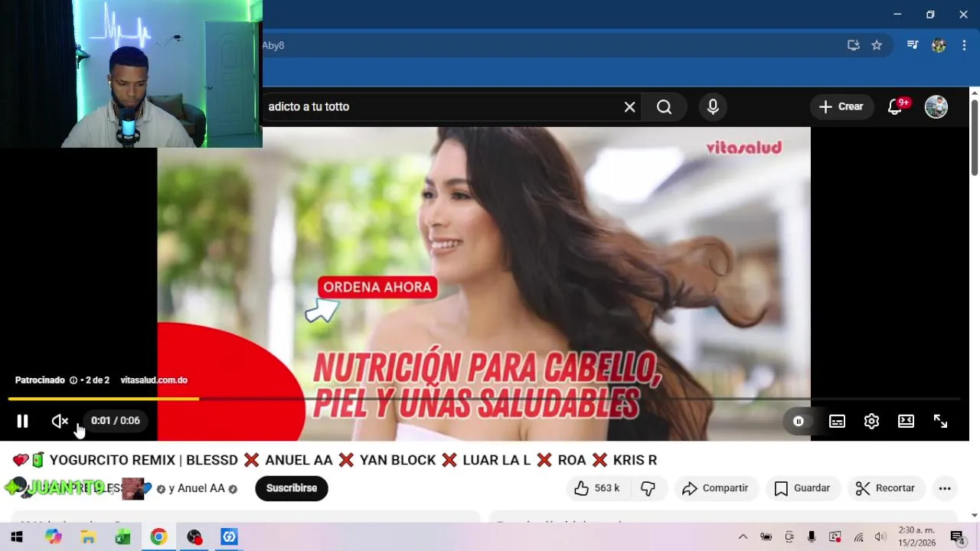Click the install app icon in address bar
This screenshot has height=551, width=980.
pyautogui.click(x=854, y=45)
